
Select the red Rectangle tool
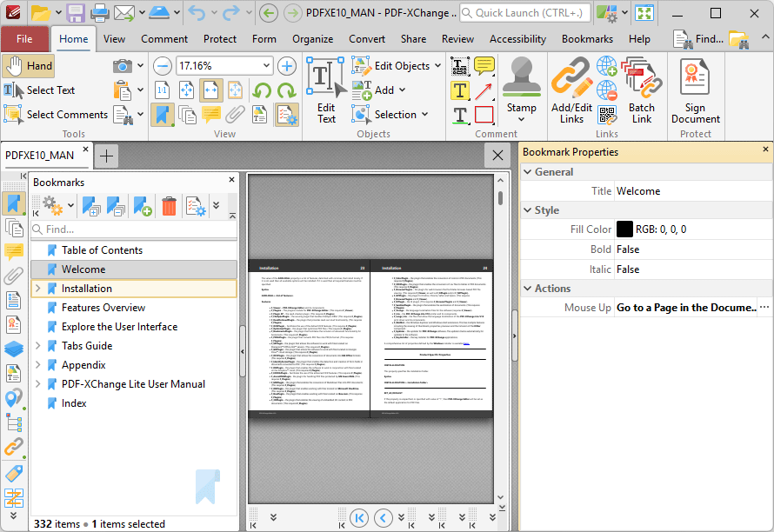(484, 115)
